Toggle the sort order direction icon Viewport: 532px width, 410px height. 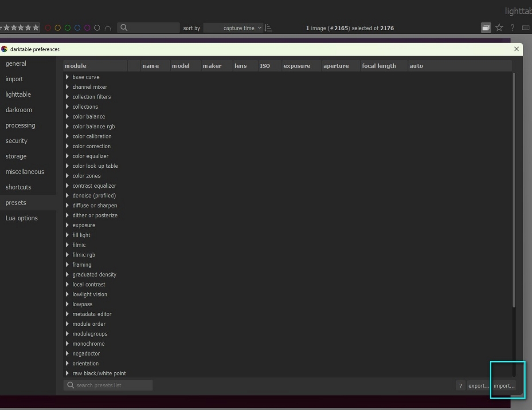268,28
